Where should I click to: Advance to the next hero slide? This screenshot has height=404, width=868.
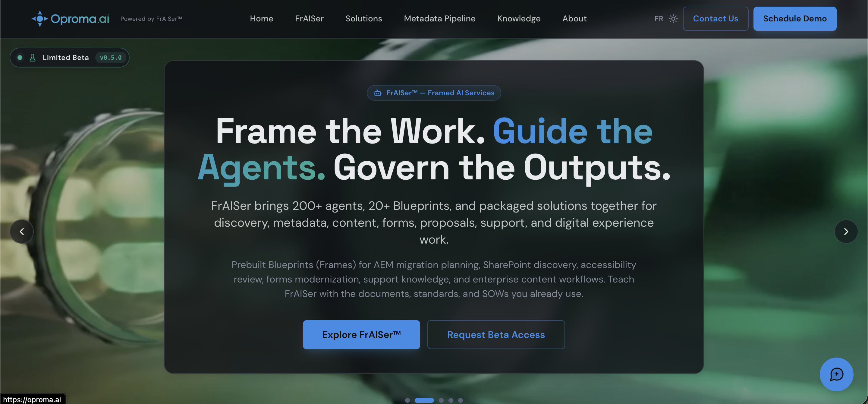pos(846,232)
